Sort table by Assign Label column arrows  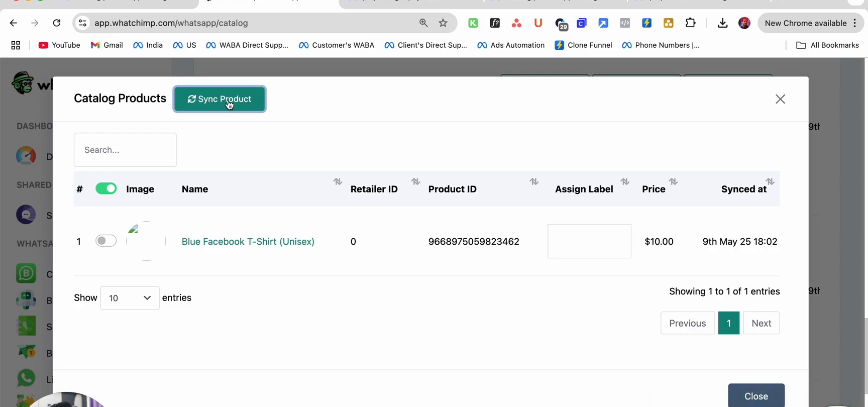625,181
